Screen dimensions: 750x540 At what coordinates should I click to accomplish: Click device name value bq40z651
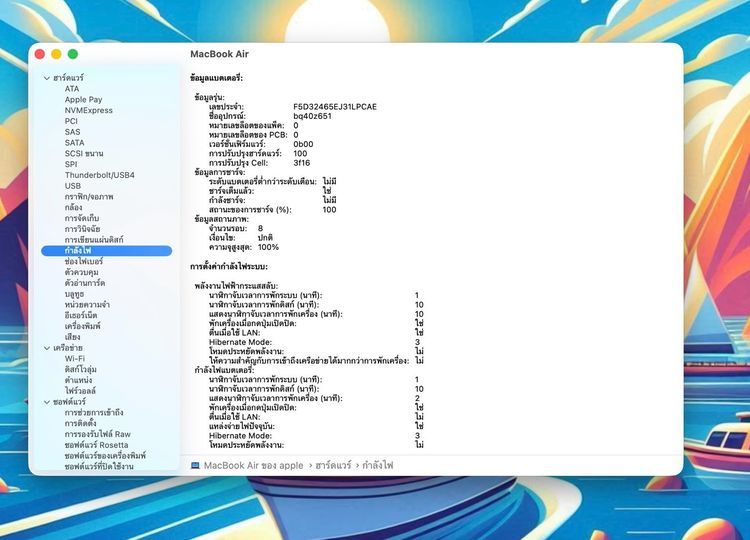click(312, 116)
